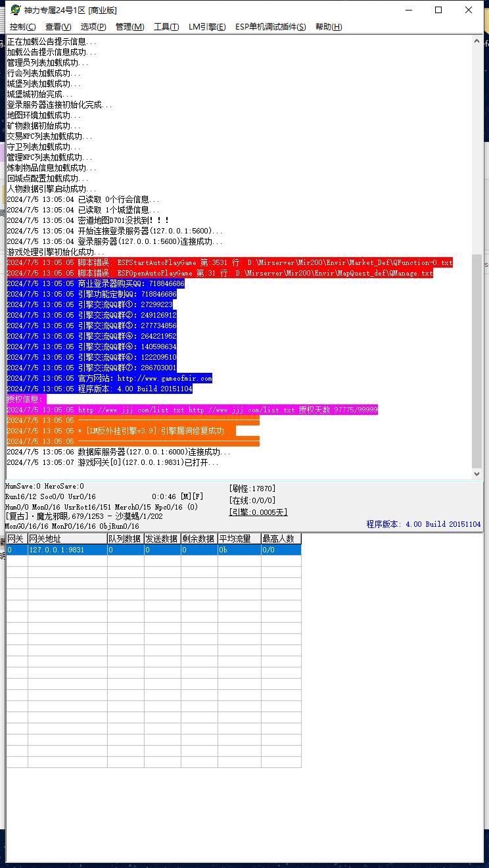Click the blue 程序版本 4.00 Build label
489x868 pixels.
click(423, 524)
